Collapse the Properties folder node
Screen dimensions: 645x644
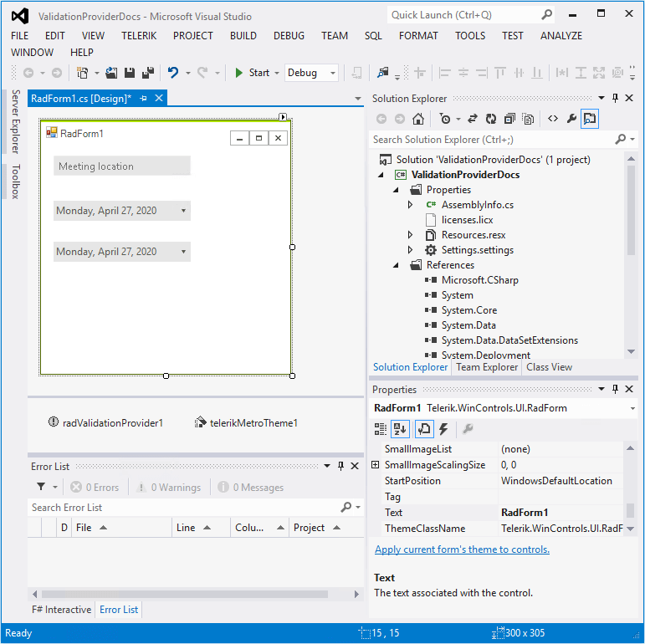click(x=397, y=191)
